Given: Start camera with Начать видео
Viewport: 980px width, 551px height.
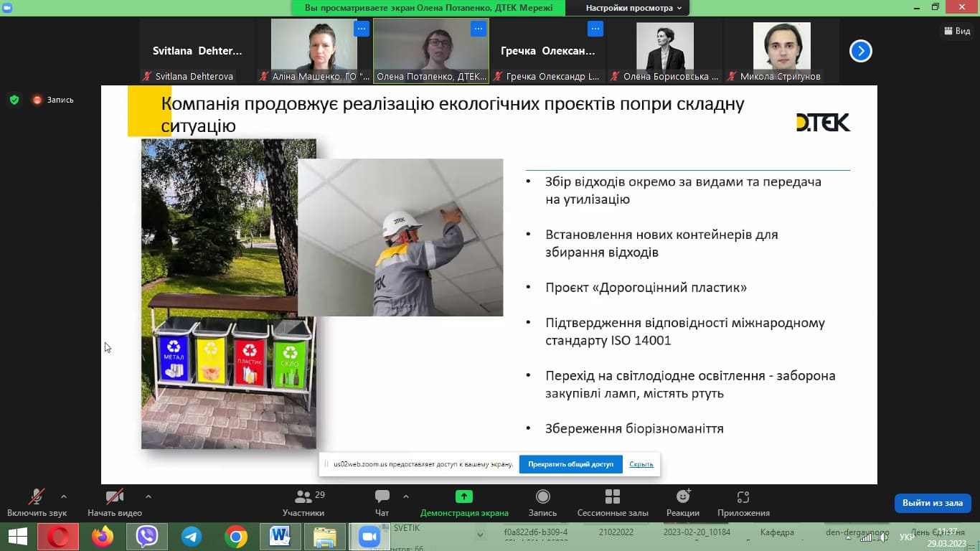Looking at the screenshot, I should [115, 503].
